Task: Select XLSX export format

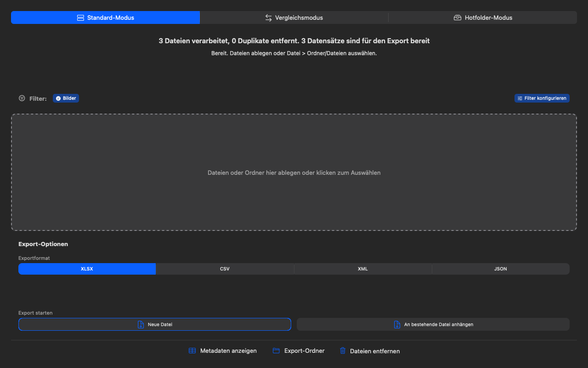Action: pos(87,269)
